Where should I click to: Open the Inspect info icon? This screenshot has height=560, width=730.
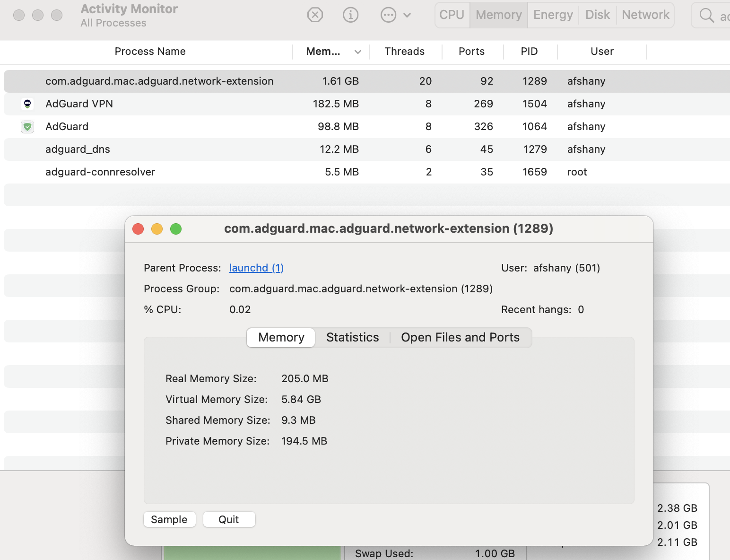coord(350,15)
